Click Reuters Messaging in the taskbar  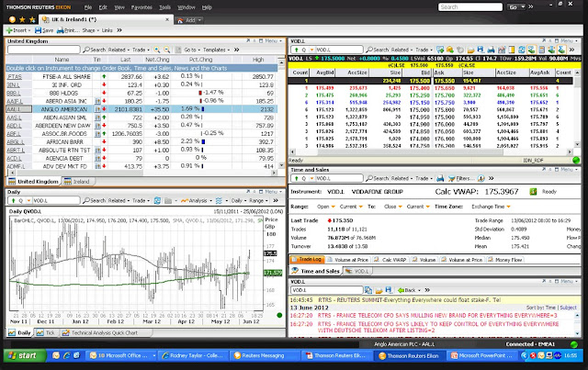[x=263, y=355]
